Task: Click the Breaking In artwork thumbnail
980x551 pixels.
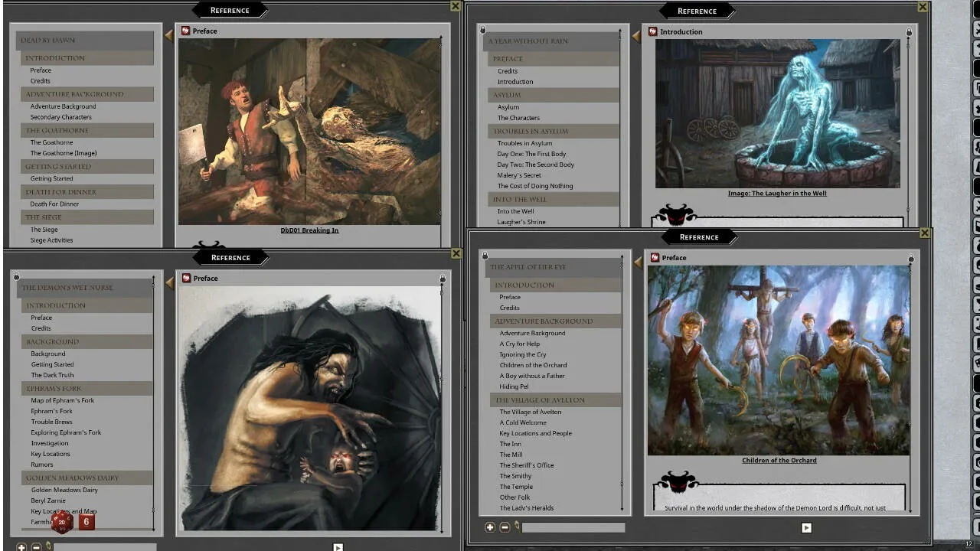Action: (x=309, y=131)
